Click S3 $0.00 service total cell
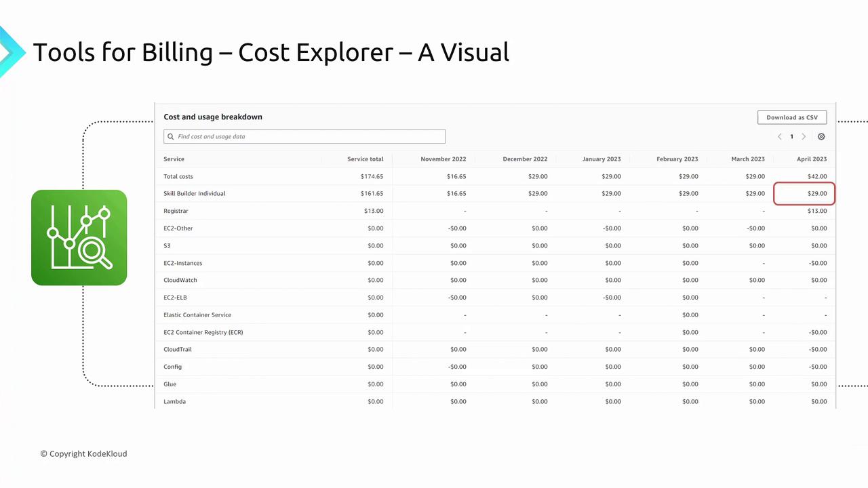868x488 pixels. pyautogui.click(x=376, y=245)
